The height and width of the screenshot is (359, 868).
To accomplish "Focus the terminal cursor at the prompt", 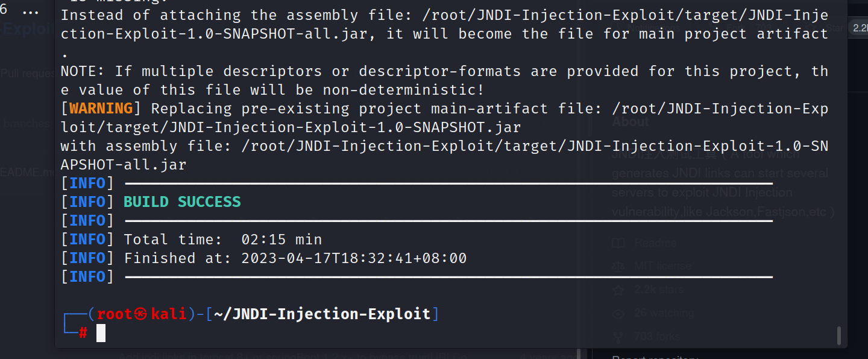I will coord(101,333).
